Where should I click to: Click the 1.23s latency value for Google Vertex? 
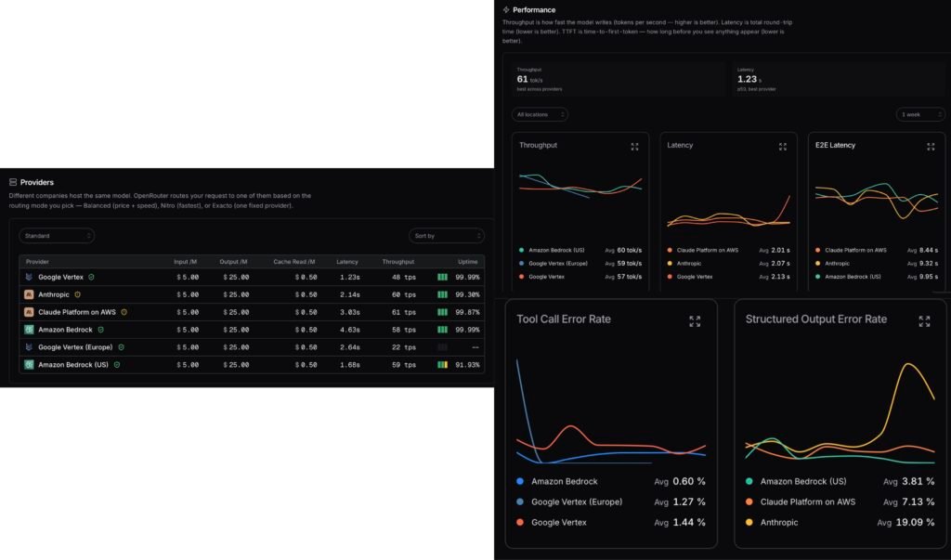[349, 277]
